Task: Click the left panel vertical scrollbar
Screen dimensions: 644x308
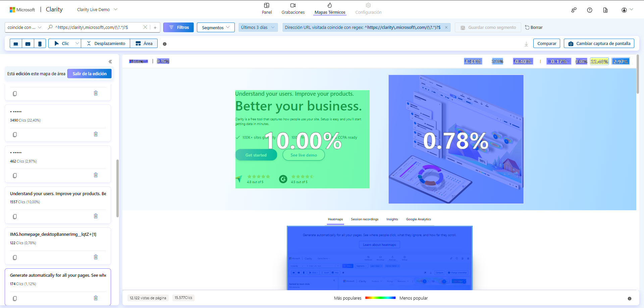Action: 117,188
